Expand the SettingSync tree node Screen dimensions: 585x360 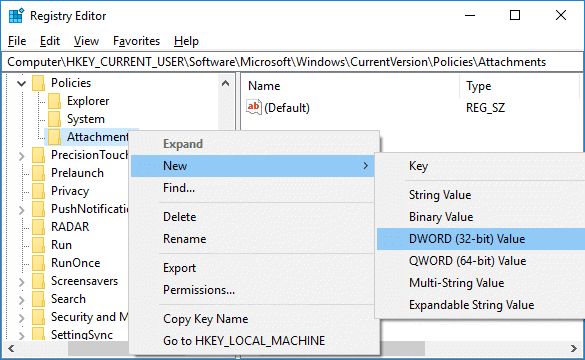tap(22, 335)
